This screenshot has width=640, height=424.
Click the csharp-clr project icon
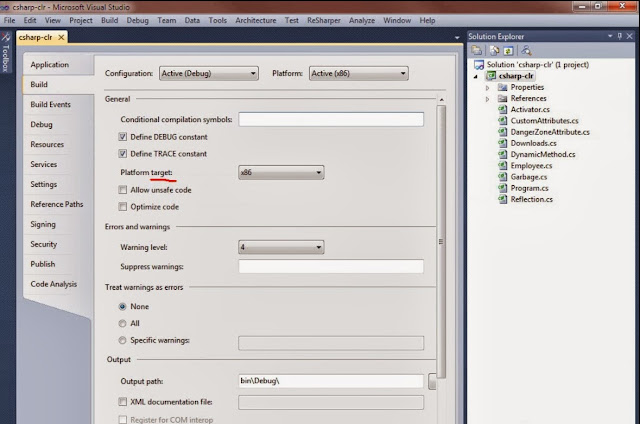[x=491, y=76]
